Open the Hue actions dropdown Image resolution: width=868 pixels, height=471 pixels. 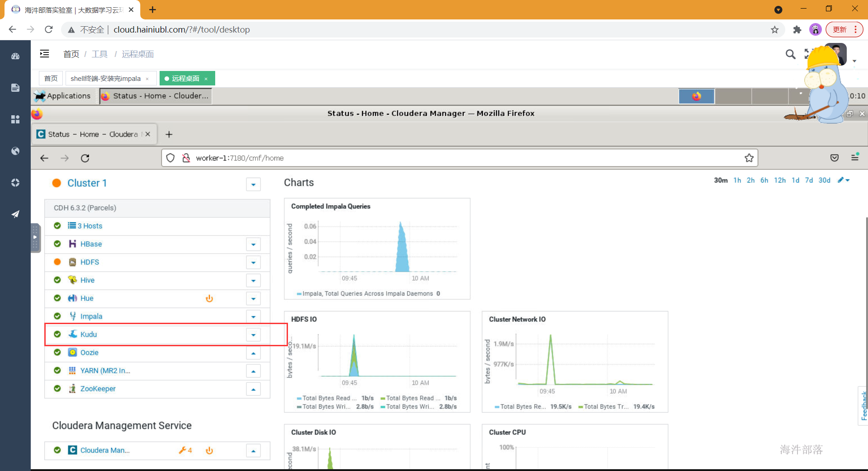(x=253, y=299)
